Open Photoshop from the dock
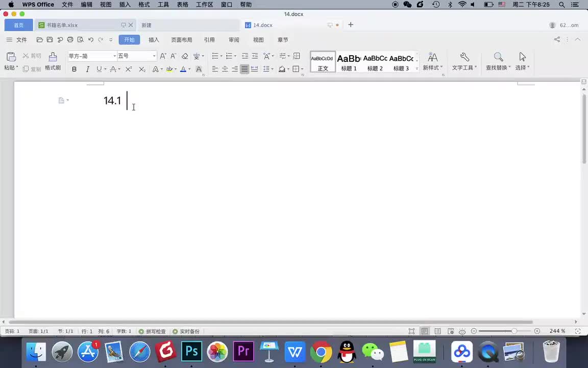The width and height of the screenshot is (588, 368). pos(191,351)
